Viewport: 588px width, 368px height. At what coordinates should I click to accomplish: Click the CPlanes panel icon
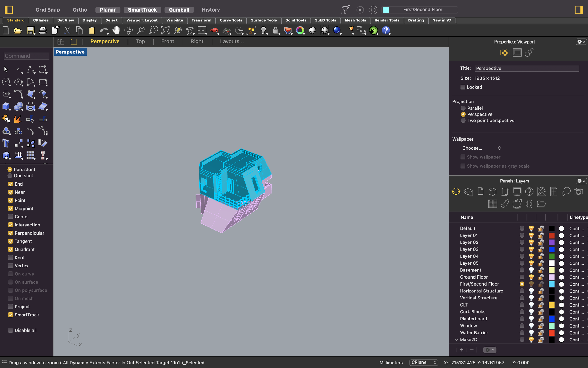point(492,204)
